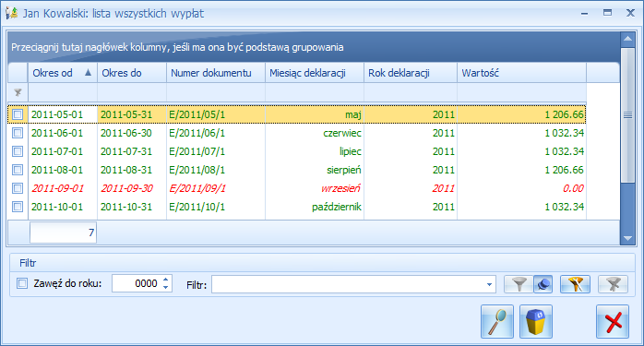Sort by Numer dokumentu column header
644x346 pixels.
pos(216,73)
